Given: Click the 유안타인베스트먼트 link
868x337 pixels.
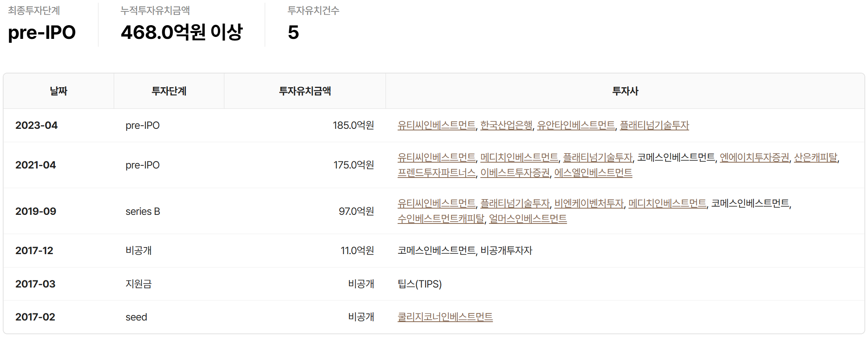Looking at the screenshot, I should click(576, 125).
